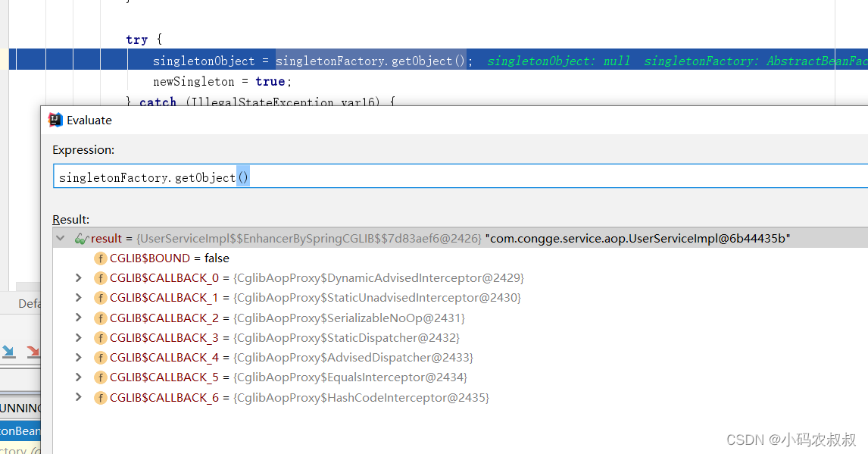868x454 pixels.
Task: Select DynamicAdvisedInterceptor@2429 value
Action: [x=379, y=278]
